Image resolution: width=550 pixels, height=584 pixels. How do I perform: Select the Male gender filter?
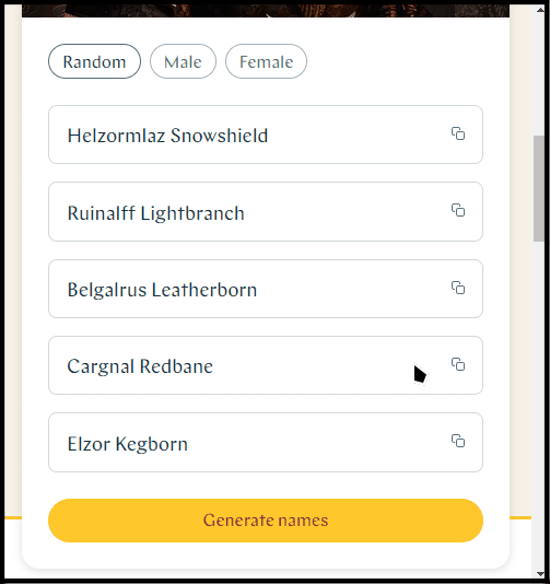tap(183, 61)
